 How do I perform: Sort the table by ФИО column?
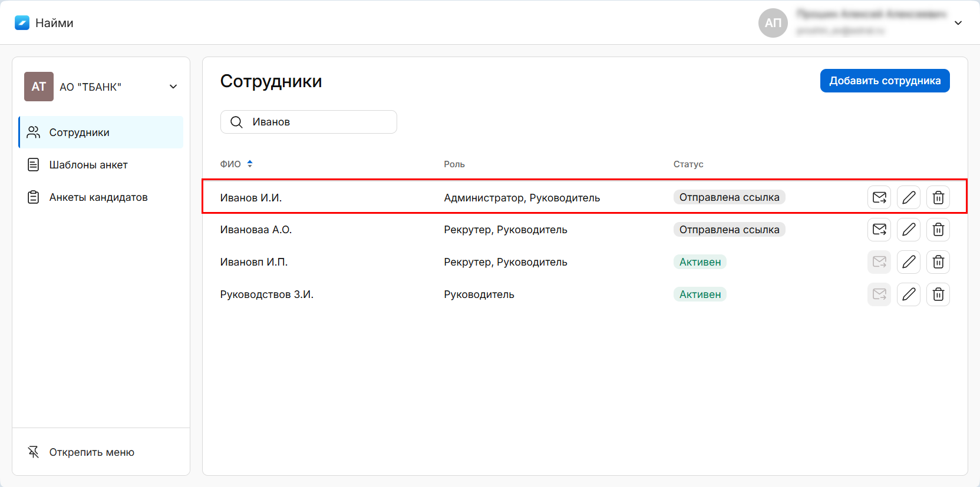coord(250,164)
